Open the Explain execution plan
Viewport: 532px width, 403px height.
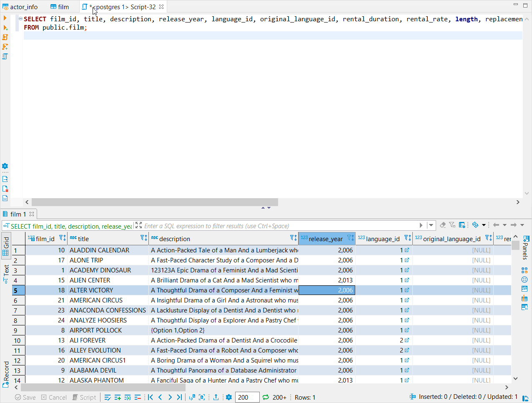5,56
